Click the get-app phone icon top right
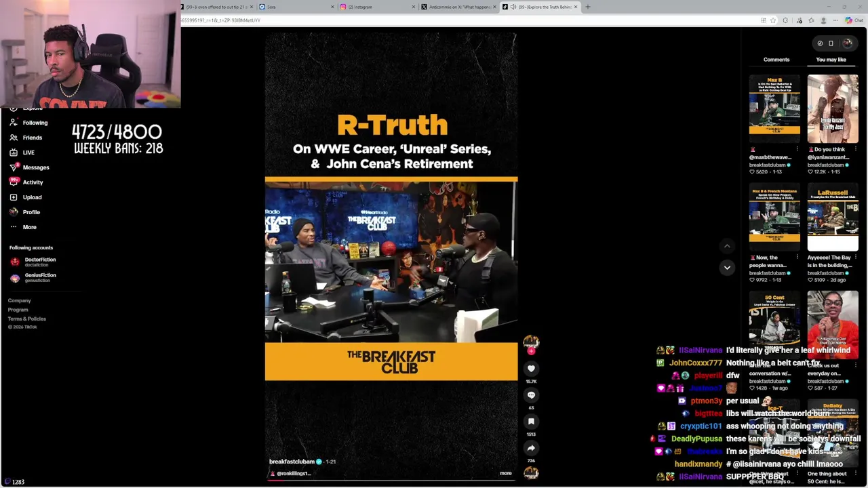The width and height of the screenshot is (868, 488). (x=831, y=43)
